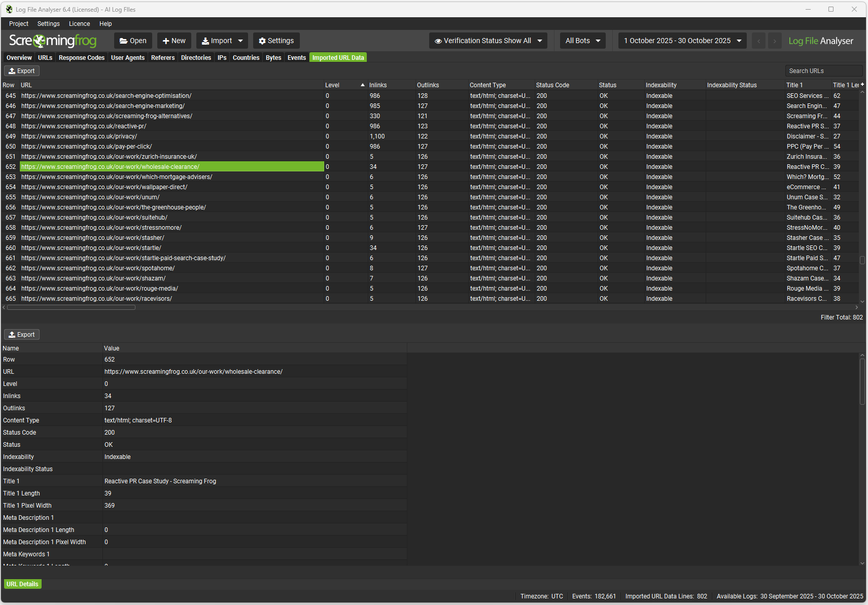Click the lower Export button in details panel
Viewport: 868px width, 605px height.
[x=22, y=335]
